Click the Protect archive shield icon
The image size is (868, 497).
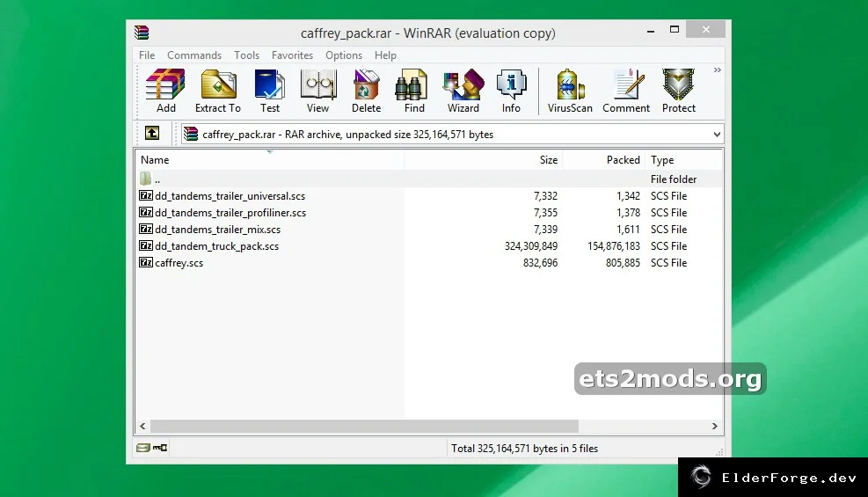(x=679, y=91)
